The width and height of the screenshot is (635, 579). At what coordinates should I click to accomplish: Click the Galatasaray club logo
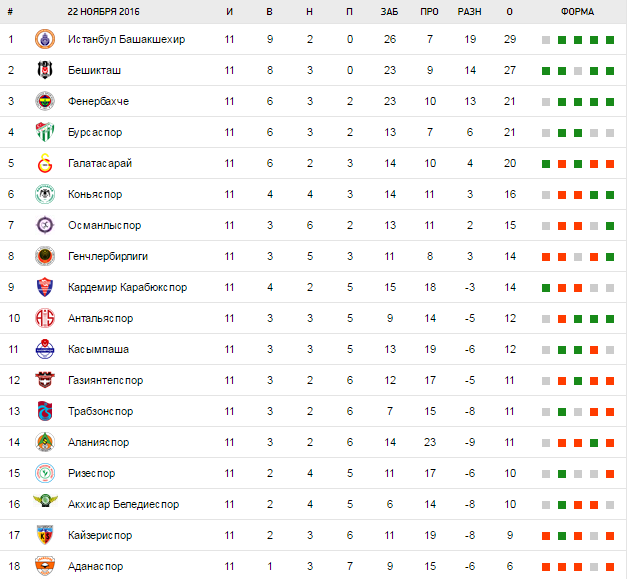42,164
